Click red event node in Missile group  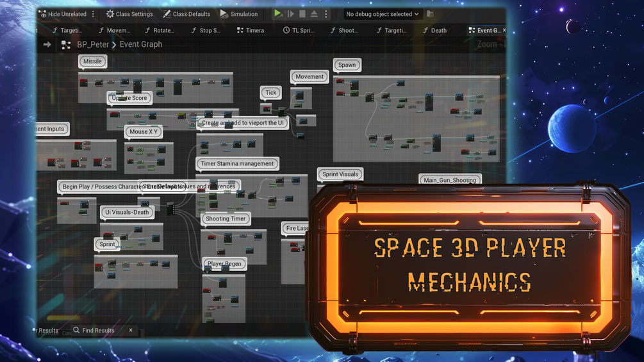coord(83,83)
